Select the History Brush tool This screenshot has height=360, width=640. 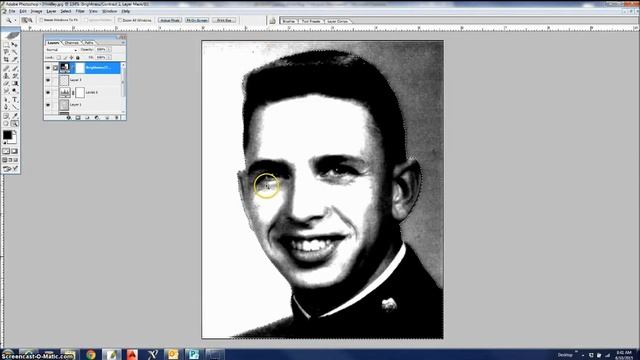[x=14, y=76]
